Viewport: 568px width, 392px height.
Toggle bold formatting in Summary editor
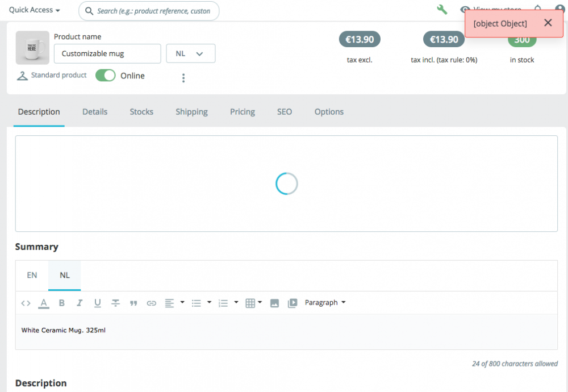[x=61, y=303]
